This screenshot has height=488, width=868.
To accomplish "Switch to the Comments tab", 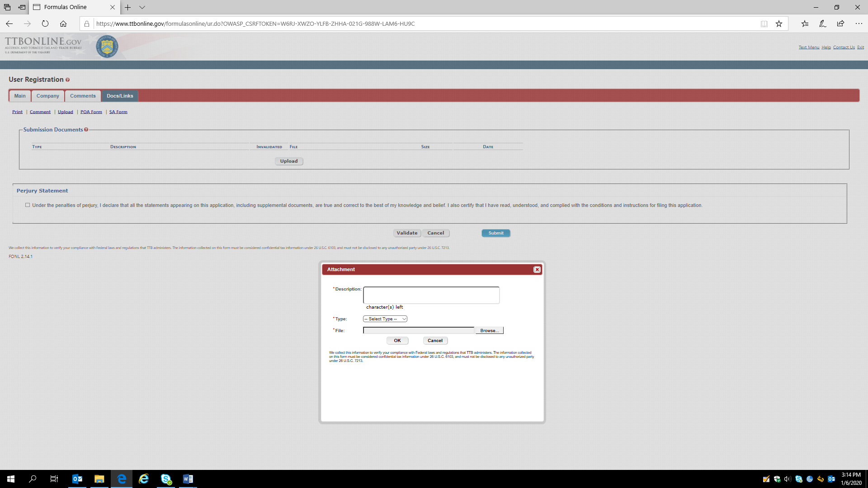I will (83, 96).
